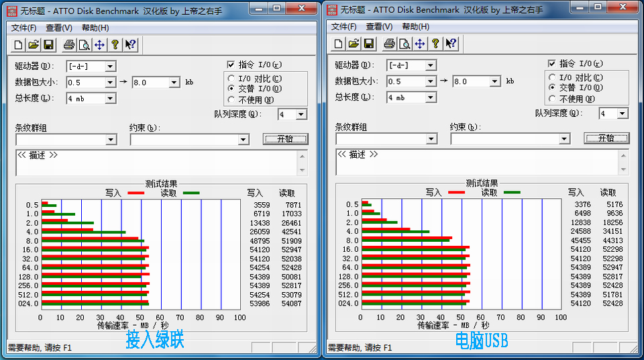Click four-arrow move icon in right window
The height and width of the screenshot is (360, 644).
click(x=420, y=44)
